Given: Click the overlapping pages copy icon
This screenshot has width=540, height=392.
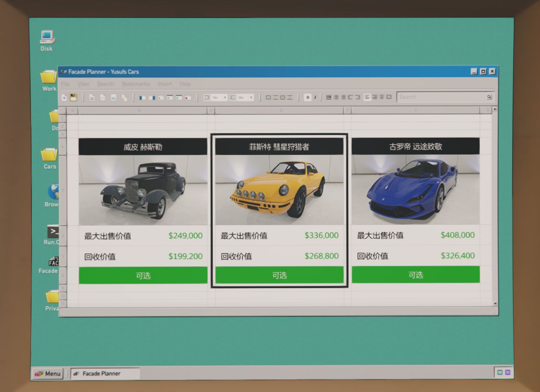Looking at the screenshot, I should (x=125, y=98).
